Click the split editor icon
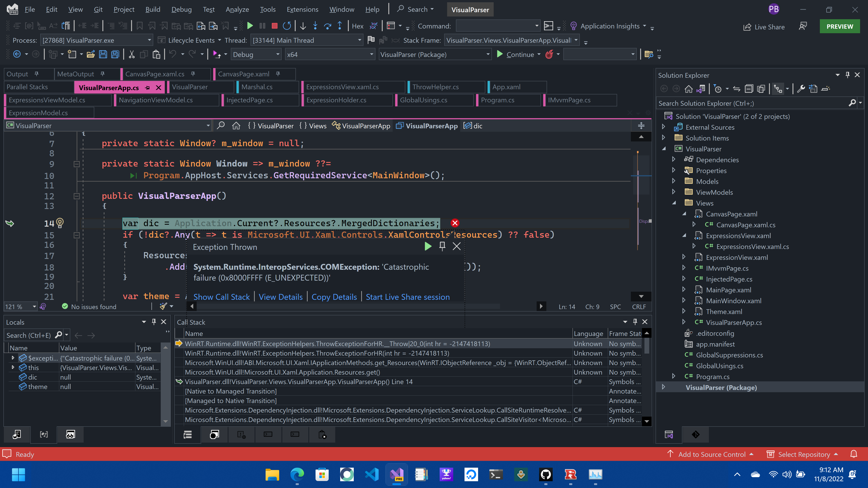Screen dimensions: 868x488 point(641,126)
